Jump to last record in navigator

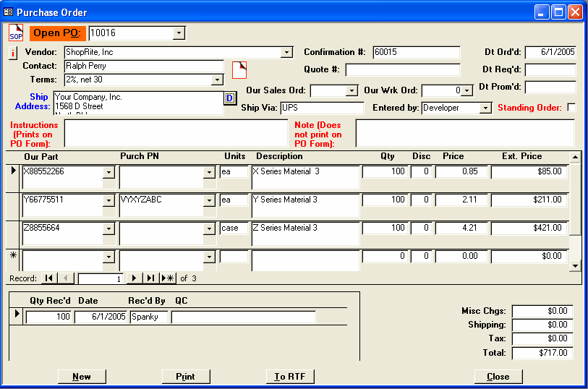point(150,278)
